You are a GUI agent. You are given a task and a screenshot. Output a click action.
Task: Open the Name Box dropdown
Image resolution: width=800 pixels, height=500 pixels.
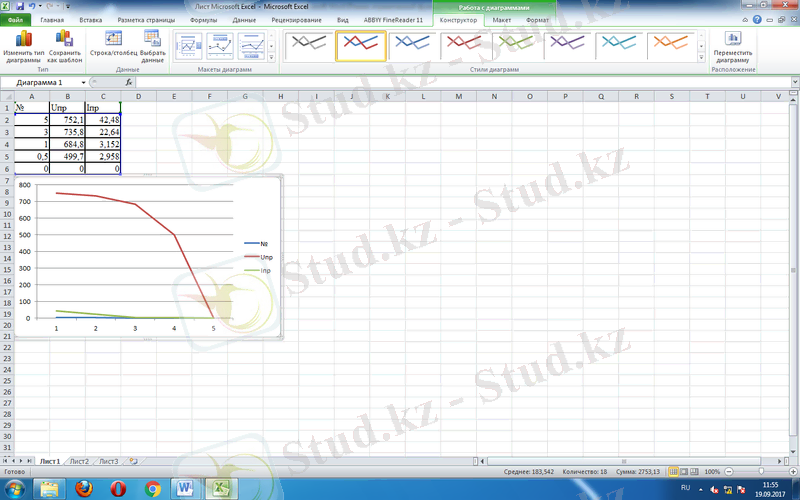83,83
